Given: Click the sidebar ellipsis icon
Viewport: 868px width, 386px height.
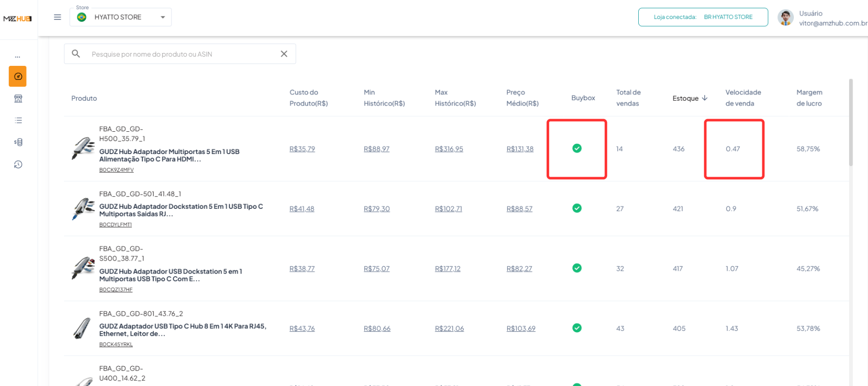Looking at the screenshot, I should point(17,57).
